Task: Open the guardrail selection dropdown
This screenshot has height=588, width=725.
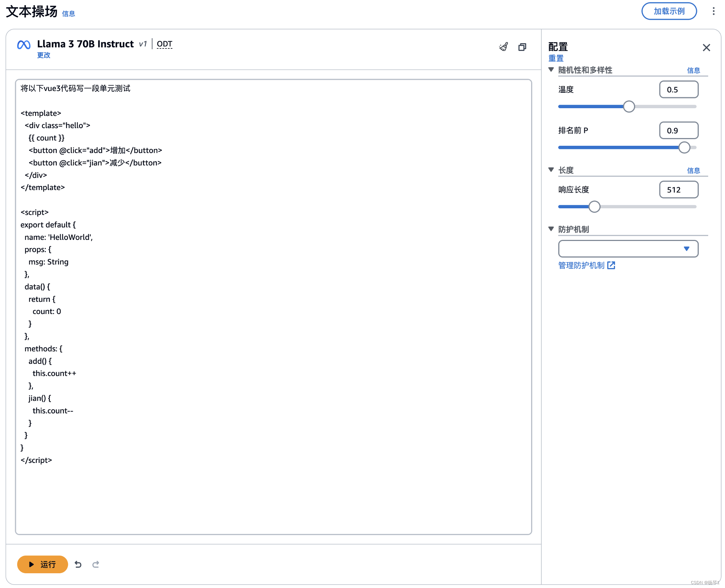Action: click(628, 249)
